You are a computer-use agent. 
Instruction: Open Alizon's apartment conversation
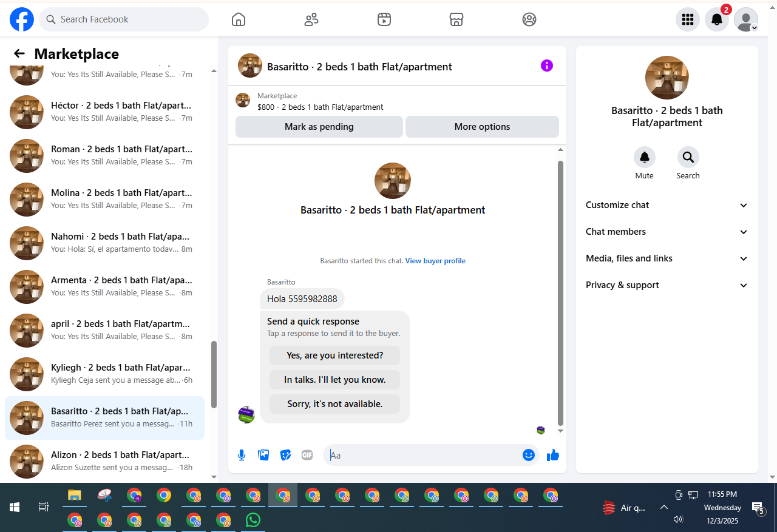(x=104, y=462)
